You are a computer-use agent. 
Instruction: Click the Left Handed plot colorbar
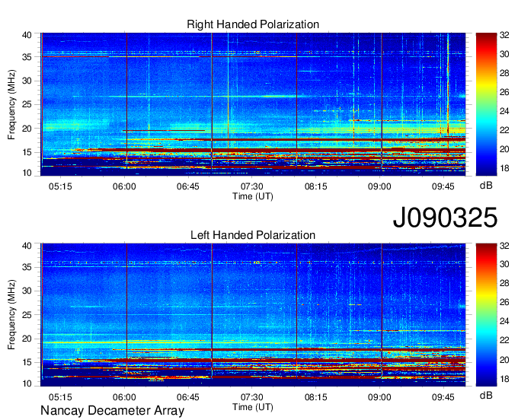[x=486, y=314]
